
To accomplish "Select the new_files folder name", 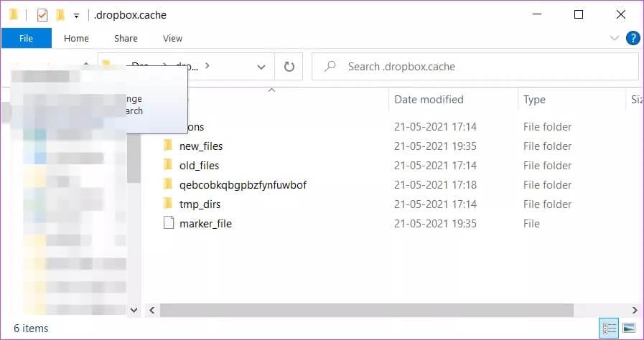I will click(201, 146).
